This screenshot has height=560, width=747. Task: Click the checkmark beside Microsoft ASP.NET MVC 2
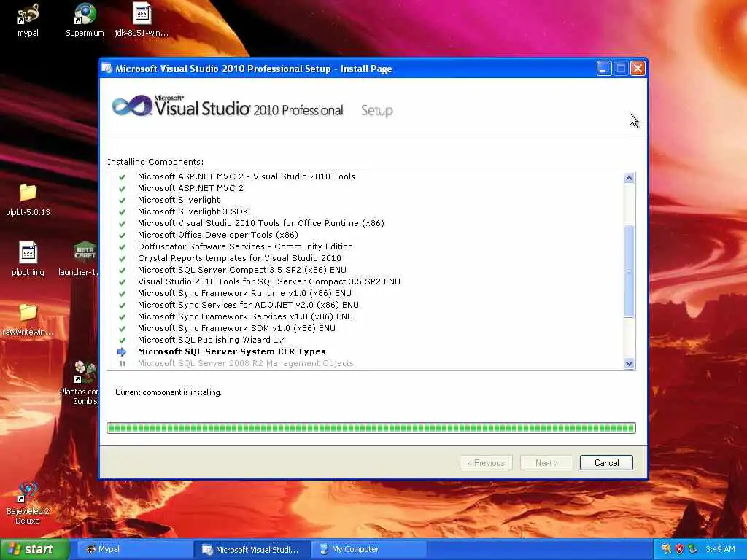tap(122, 189)
